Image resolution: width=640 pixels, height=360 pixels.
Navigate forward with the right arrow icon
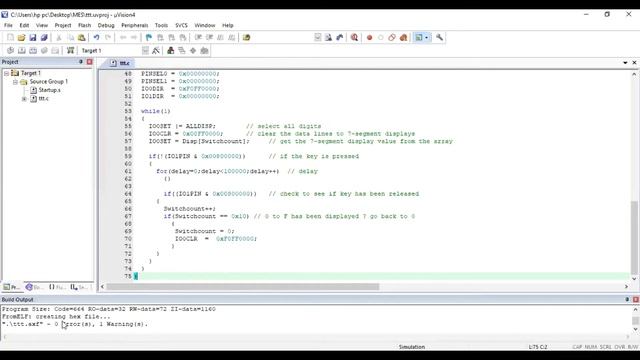134,38
